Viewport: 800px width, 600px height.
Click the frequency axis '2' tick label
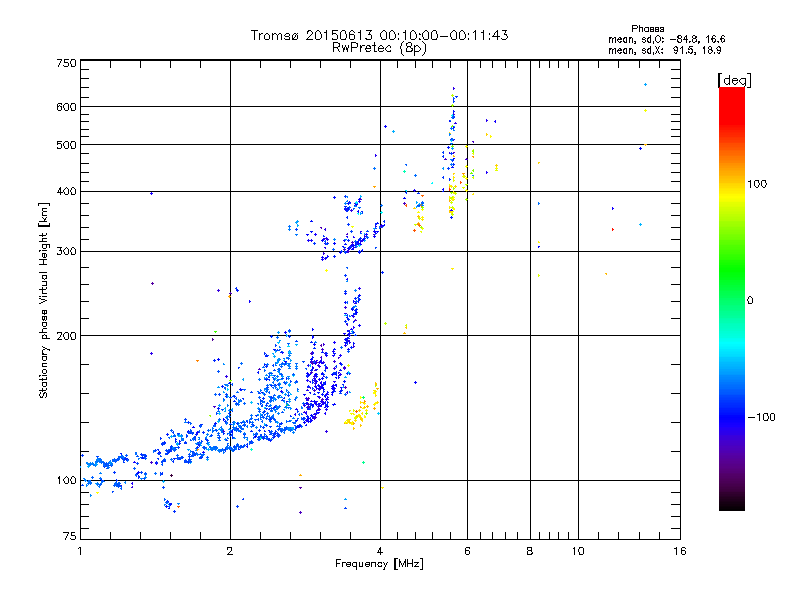point(230,551)
